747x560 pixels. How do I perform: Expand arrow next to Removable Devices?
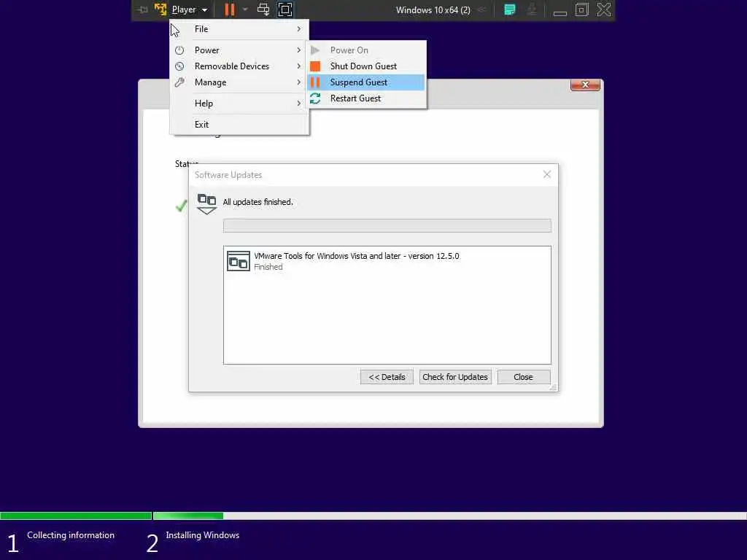(298, 66)
